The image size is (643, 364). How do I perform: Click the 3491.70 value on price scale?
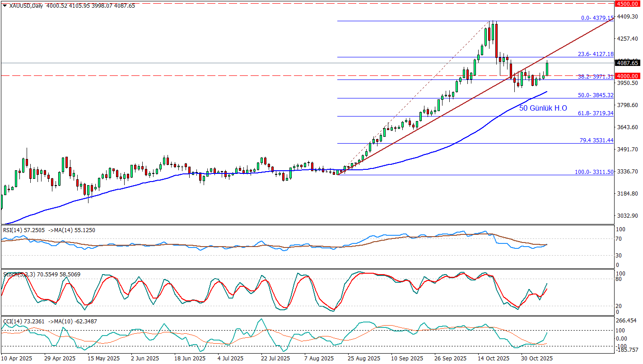click(628, 149)
